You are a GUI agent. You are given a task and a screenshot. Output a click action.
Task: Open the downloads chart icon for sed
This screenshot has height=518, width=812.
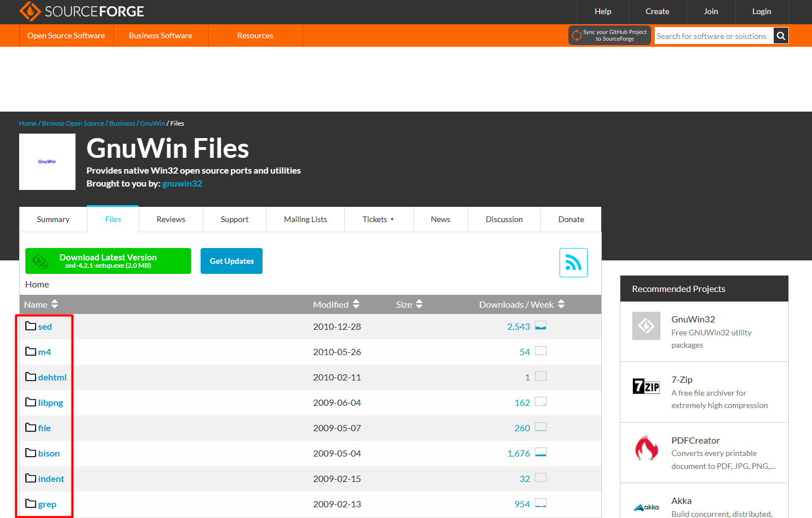[x=540, y=326]
